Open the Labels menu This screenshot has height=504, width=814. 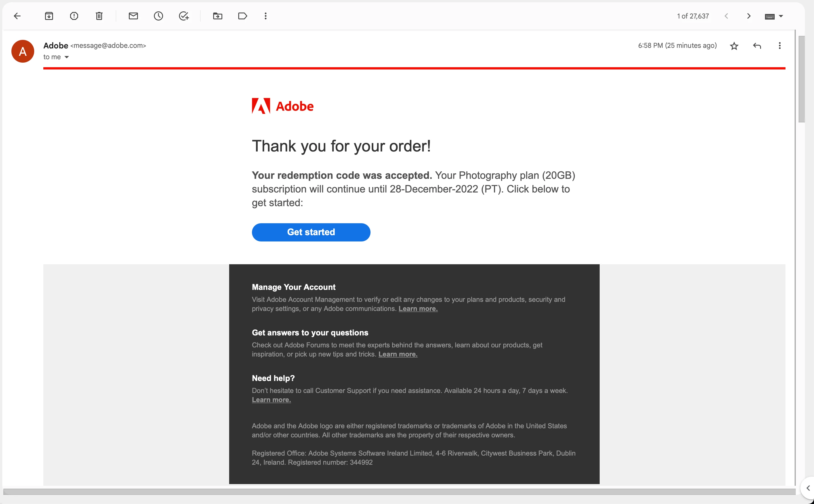coord(243,16)
